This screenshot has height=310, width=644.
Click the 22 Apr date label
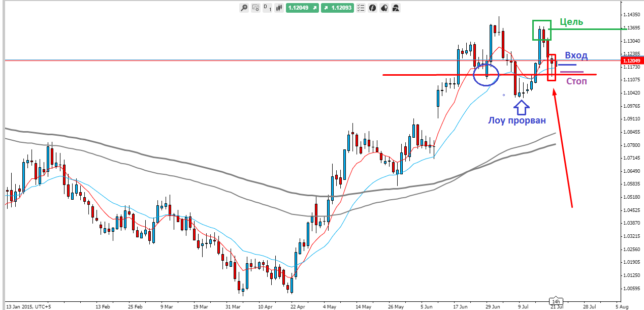point(298,307)
